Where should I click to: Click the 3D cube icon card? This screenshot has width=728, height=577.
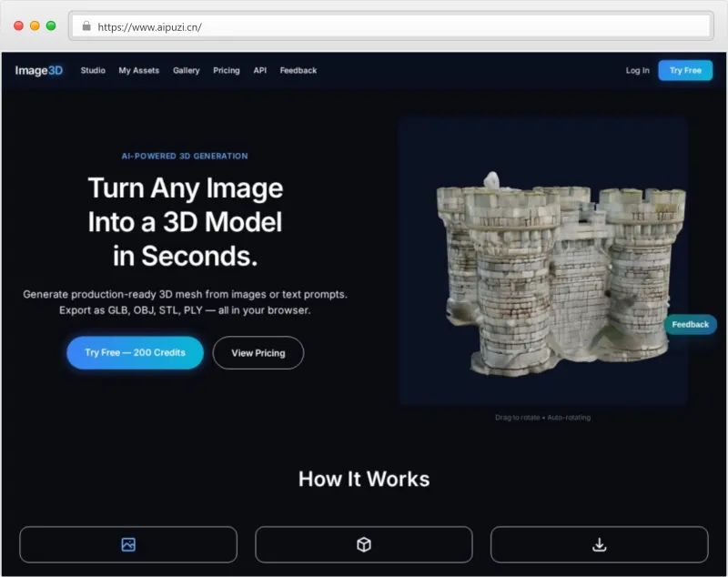click(x=363, y=544)
